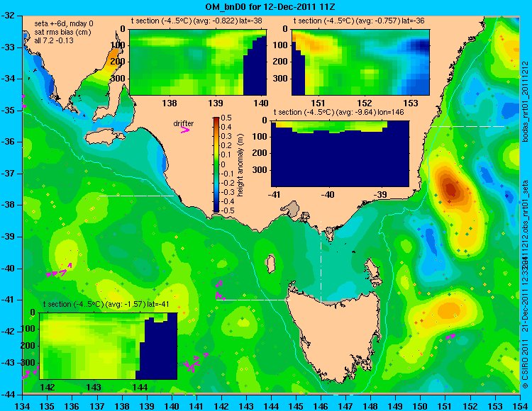Click the magenta drifter arrows near 142E 40.7S

[x=219, y=290]
